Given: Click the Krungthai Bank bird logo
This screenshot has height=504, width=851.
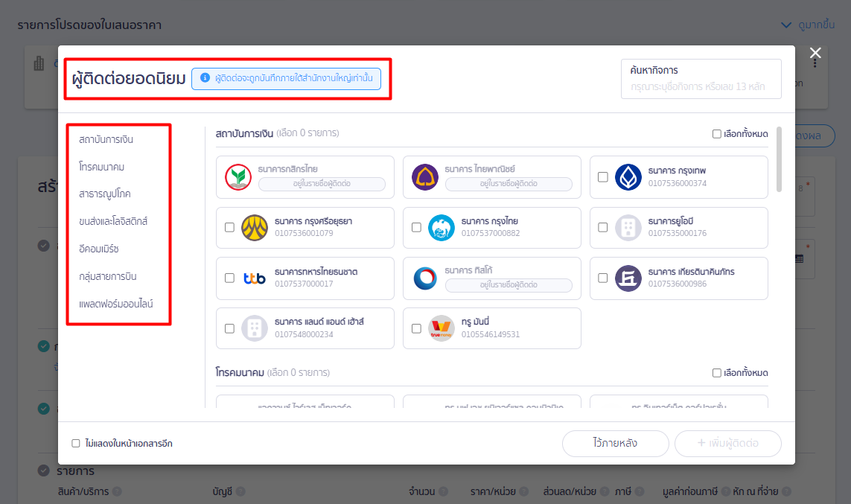Looking at the screenshot, I should click(x=442, y=228).
